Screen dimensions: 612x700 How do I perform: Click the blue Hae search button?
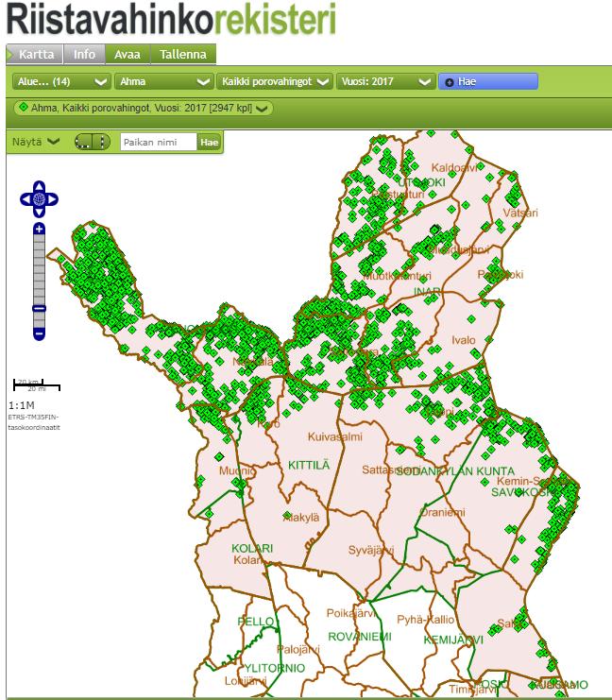(x=488, y=81)
